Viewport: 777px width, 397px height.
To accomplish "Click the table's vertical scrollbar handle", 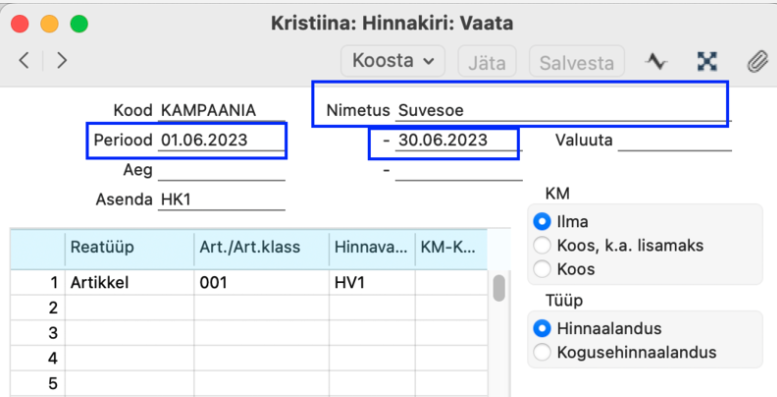I will pyautogui.click(x=499, y=288).
